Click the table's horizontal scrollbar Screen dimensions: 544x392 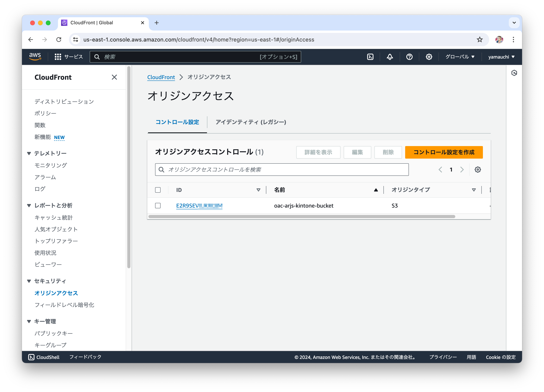coord(302,216)
